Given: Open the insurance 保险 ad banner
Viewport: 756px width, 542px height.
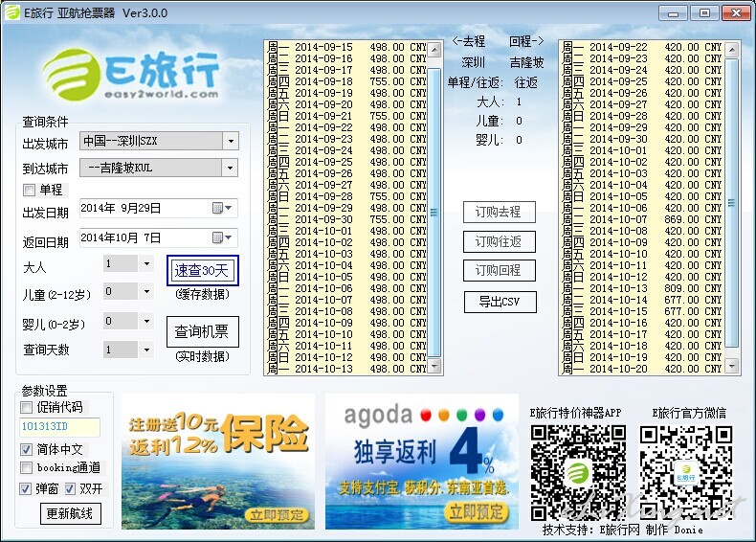Looking at the screenshot, I should point(218,462).
